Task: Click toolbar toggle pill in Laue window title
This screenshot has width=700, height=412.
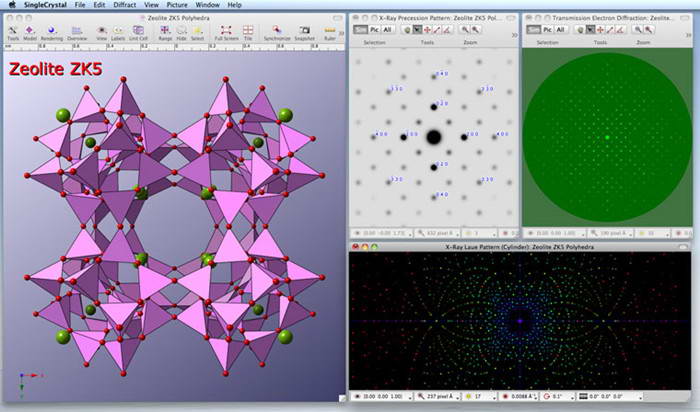Action: [683, 246]
